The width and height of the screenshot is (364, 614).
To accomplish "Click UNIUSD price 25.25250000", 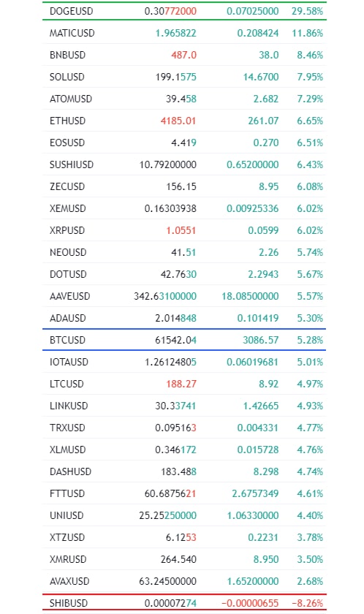I will [168, 515].
